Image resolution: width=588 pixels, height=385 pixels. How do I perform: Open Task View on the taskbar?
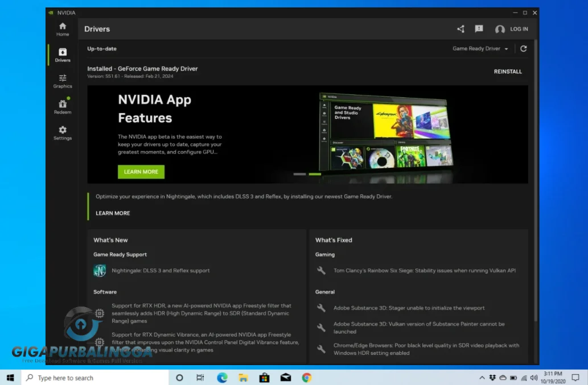point(200,378)
